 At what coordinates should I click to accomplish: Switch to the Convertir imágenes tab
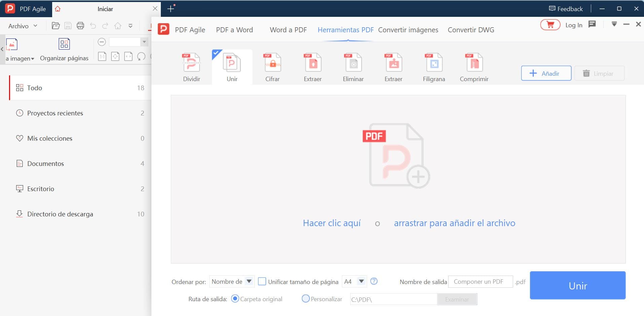coord(408,30)
